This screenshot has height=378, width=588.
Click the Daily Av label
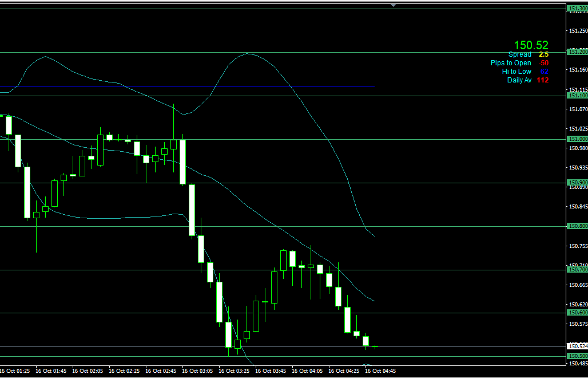coord(519,80)
